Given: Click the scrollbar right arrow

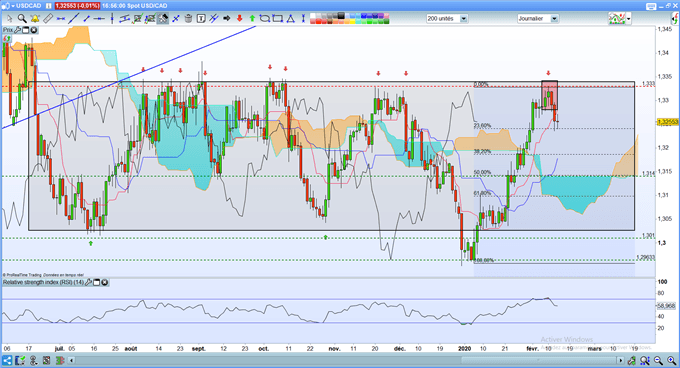Looking at the screenshot, I should point(621,360).
